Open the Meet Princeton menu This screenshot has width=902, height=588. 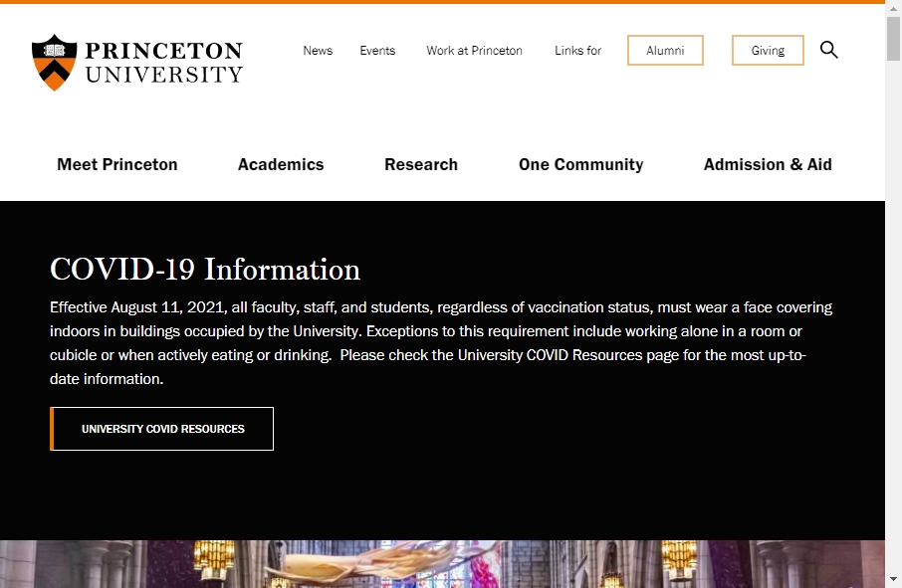click(x=117, y=164)
